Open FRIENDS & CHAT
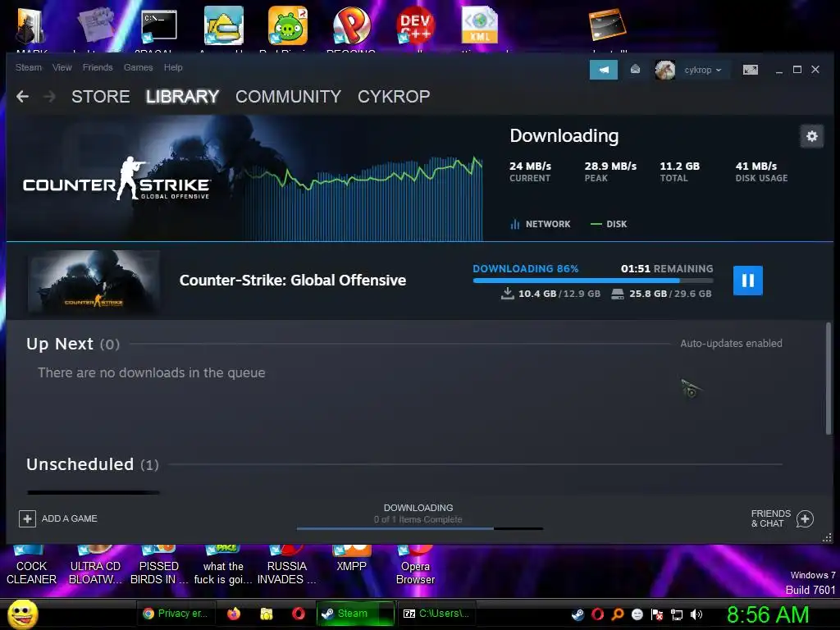Viewport: 840px width, 630px height. click(x=782, y=518)
